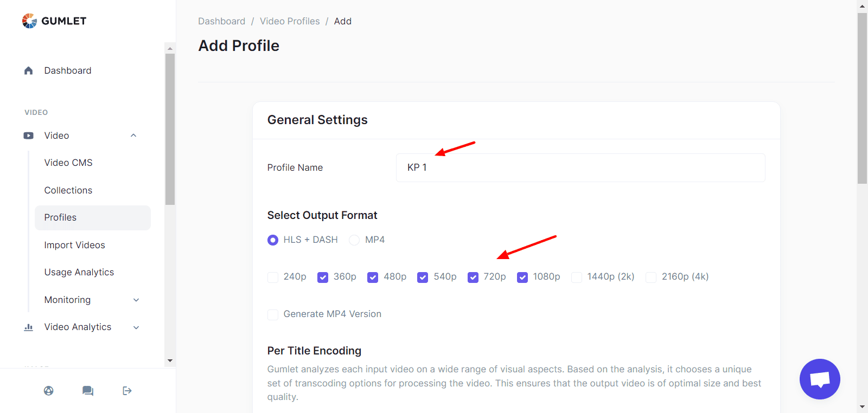868x413 pixels.
Task: Click the Dashboard home icon
Action: (29, 70)
